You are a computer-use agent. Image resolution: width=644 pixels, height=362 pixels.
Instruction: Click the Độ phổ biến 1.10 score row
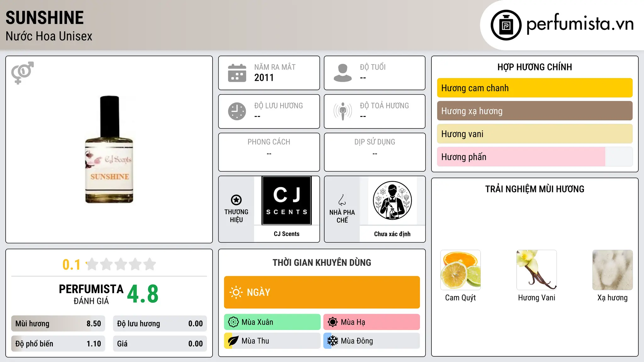[x=58, y=344]
